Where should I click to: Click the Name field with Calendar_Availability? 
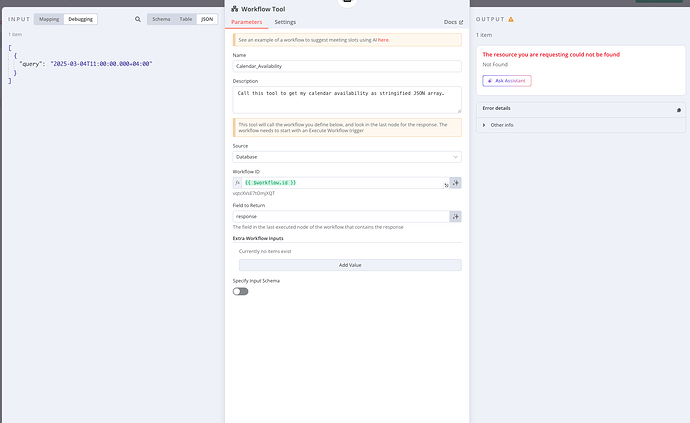(x=347, y=66)
